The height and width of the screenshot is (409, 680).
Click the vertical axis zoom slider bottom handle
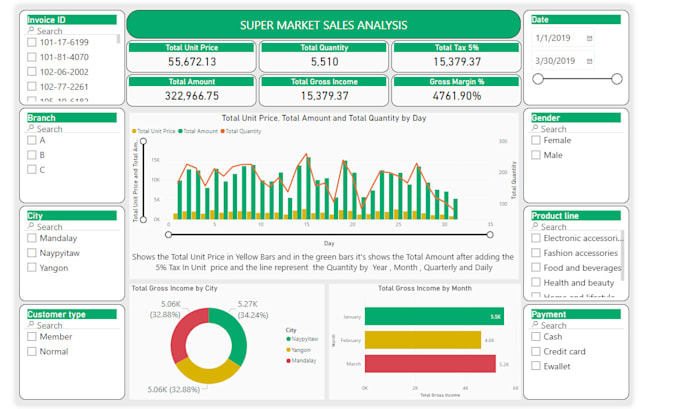[143, 219]
